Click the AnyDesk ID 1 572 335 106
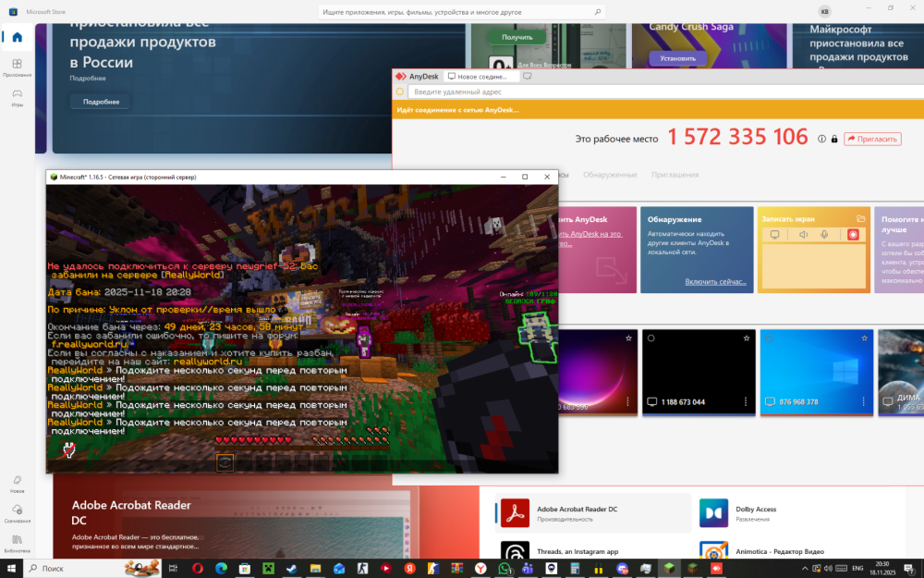The height and width of the screenshot is (578, 924). click(737, 137)
